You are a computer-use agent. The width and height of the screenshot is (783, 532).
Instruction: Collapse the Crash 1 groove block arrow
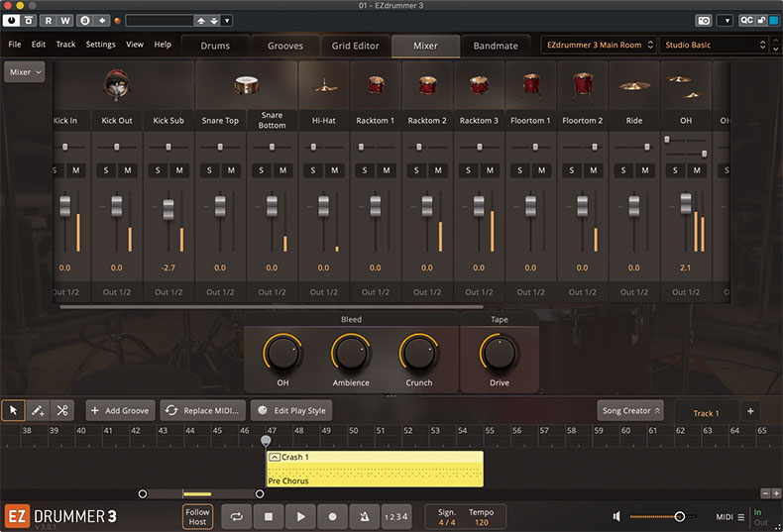tap(275, 457)
